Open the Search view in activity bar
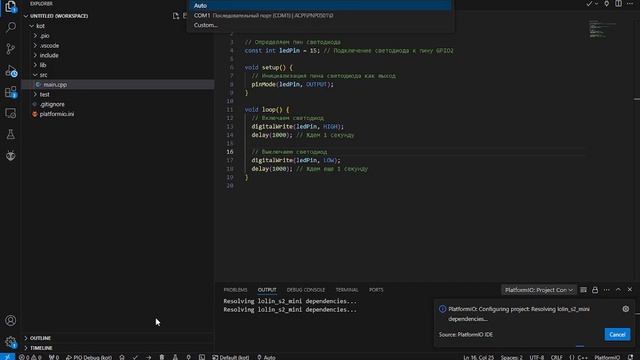This screenshot has width=640, height=360. (x=11, y=28)
